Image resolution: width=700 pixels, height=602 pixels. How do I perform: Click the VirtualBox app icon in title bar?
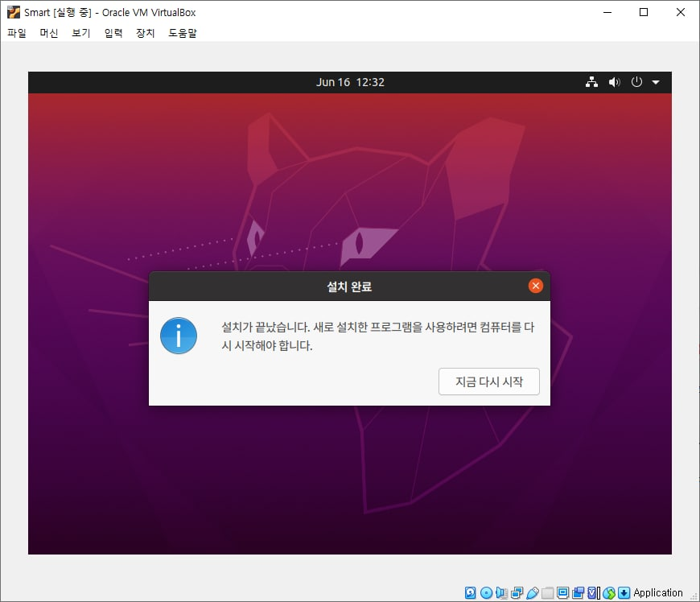click(x=14, y=13)
